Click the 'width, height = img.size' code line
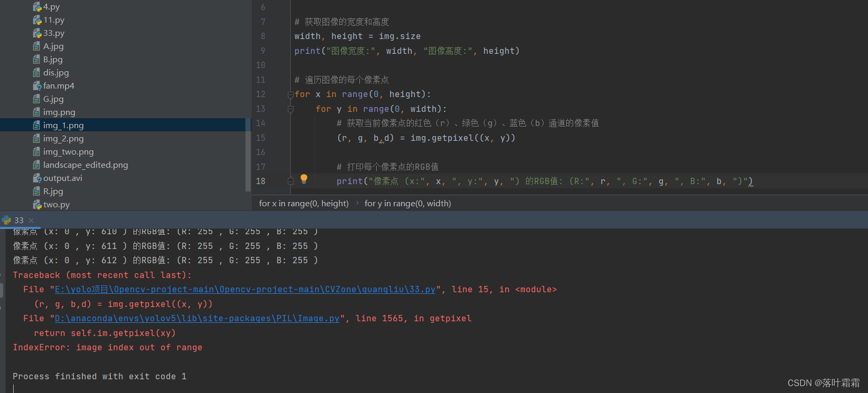Screen dimensions: 868x393 [x=357, y=36]
